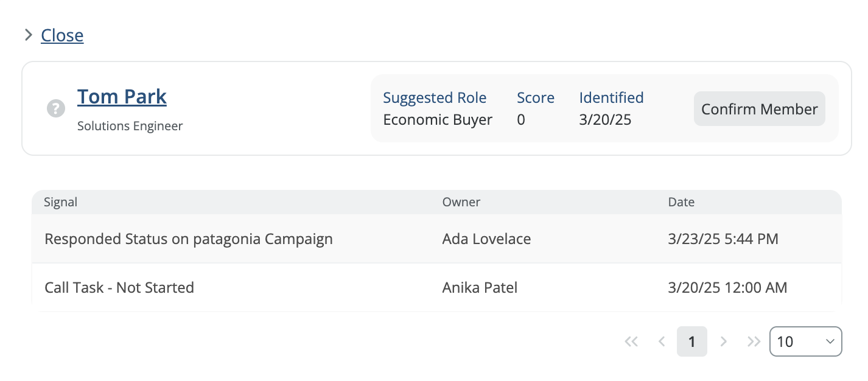Screen dimensions: 868x381
Task: Sort by the Owner column header
Action: click(x=461, y=202)
